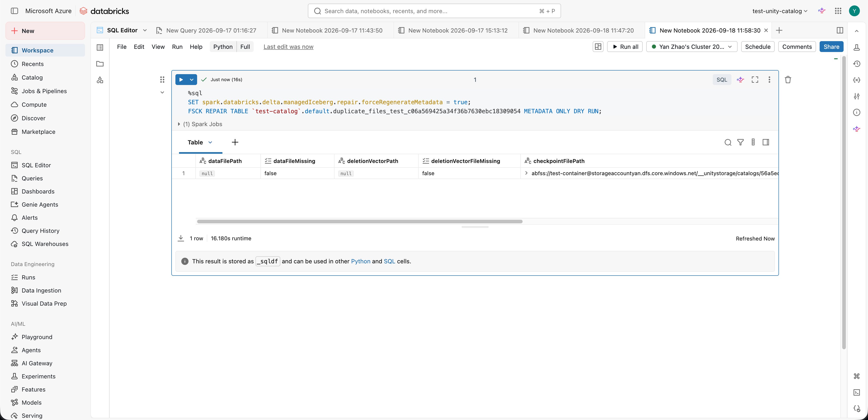Open the notebook layout grid icon
Viewport: 868px width, 420px height.
[x=598, y=47]
